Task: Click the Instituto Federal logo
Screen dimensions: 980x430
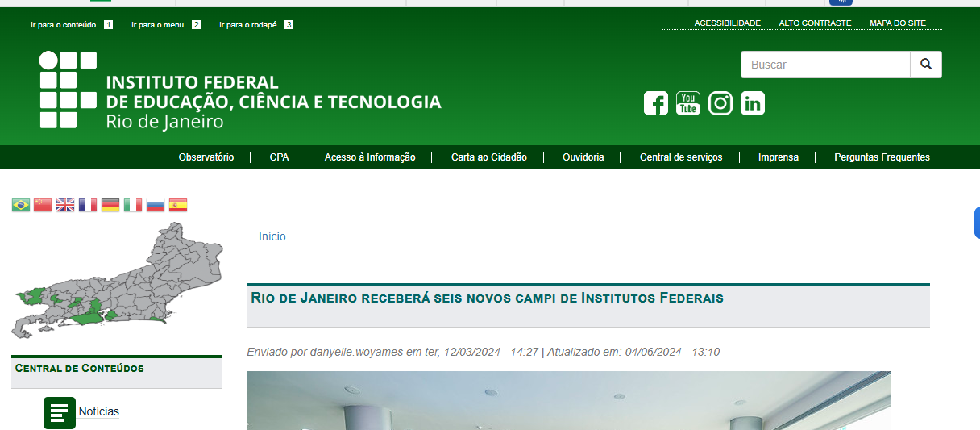Action: click(240, 91)
